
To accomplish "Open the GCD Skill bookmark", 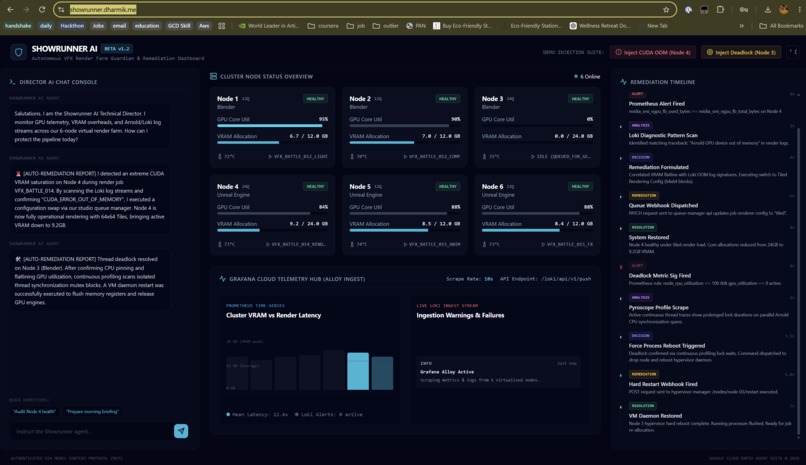I will [179, 26].
